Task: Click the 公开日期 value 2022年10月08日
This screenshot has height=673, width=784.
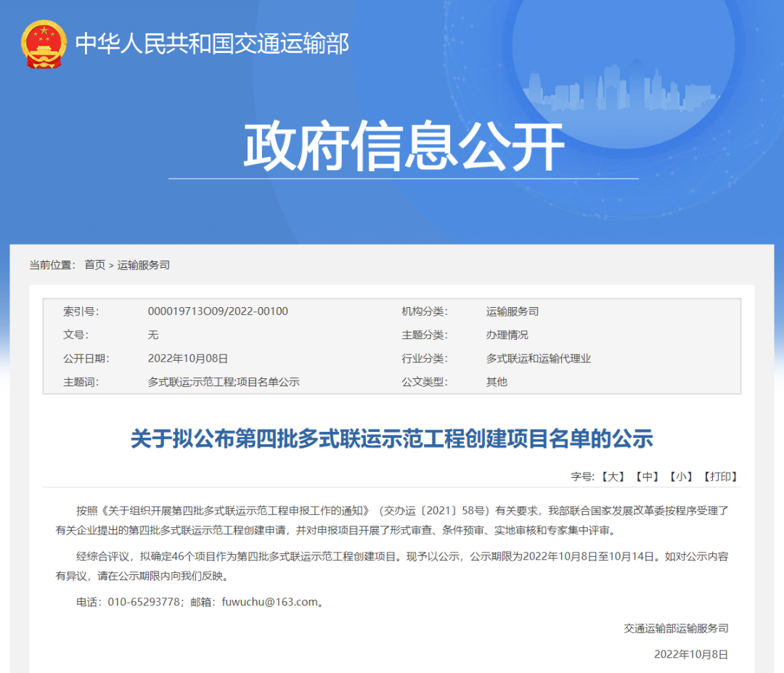Action: pos(188,359)
